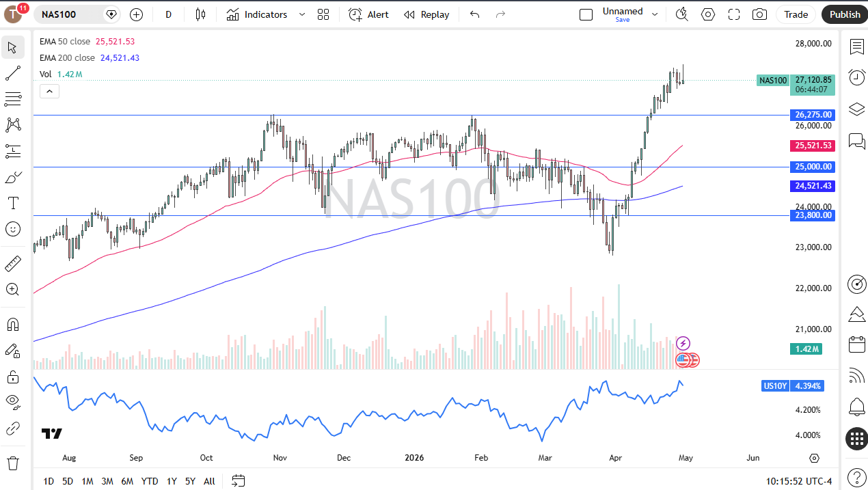Open Fibonacci retracement tools

(12, 99)
